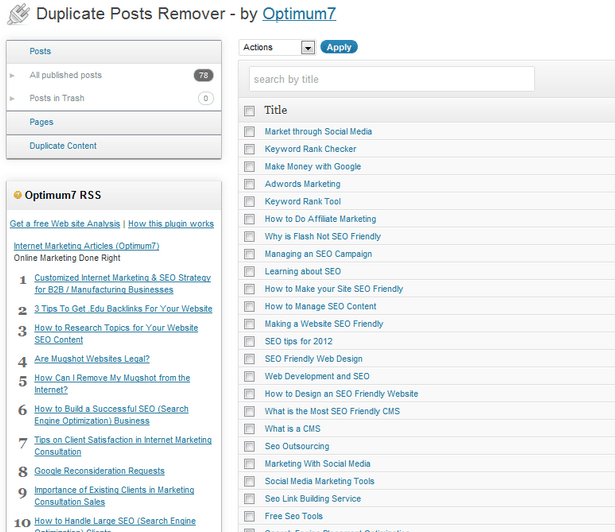
Task: Open Marketing With Social Media post
Action: click(317, 464)
